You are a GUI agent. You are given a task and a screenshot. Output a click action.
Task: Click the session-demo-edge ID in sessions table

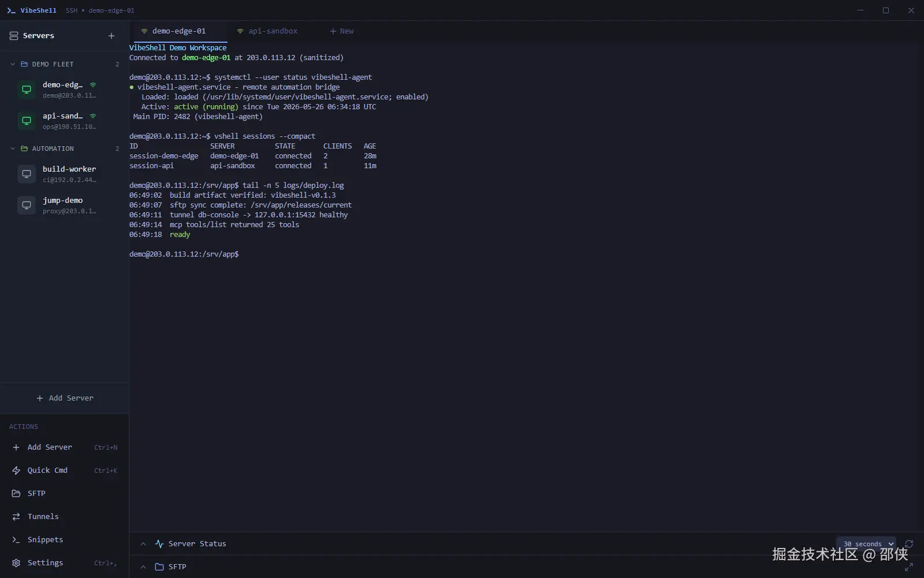(164, 156)
